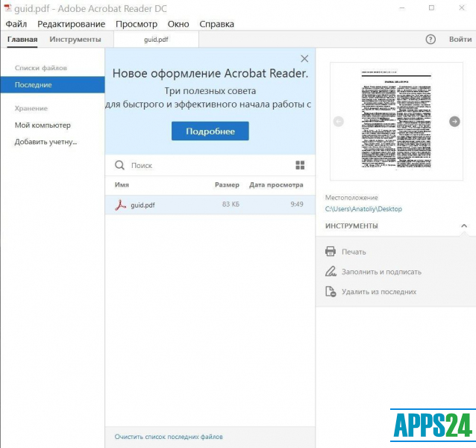Open the Файл menu

(x=16, y=24)
